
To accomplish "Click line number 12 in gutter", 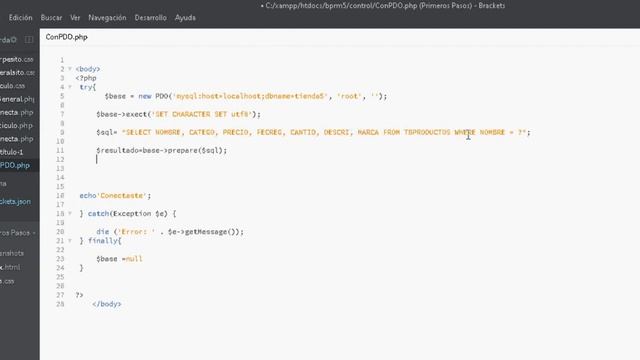I will 60,159.
